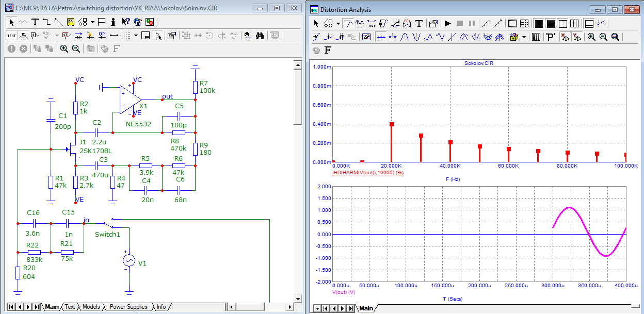Expand the grid dots dropdown arrow
644x314 pixels.
pos(136,36)
